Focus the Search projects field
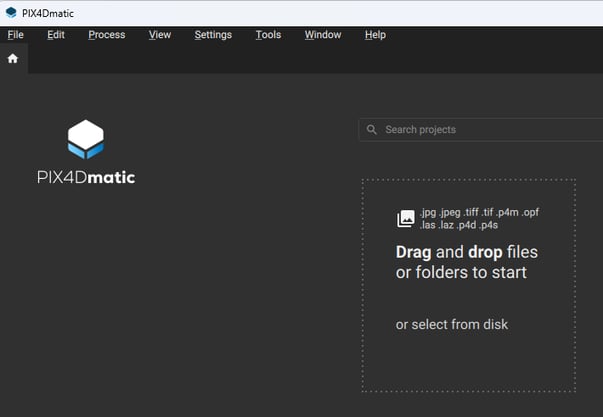The width and height of the screenshot is (603, 417). coord(480,130)
